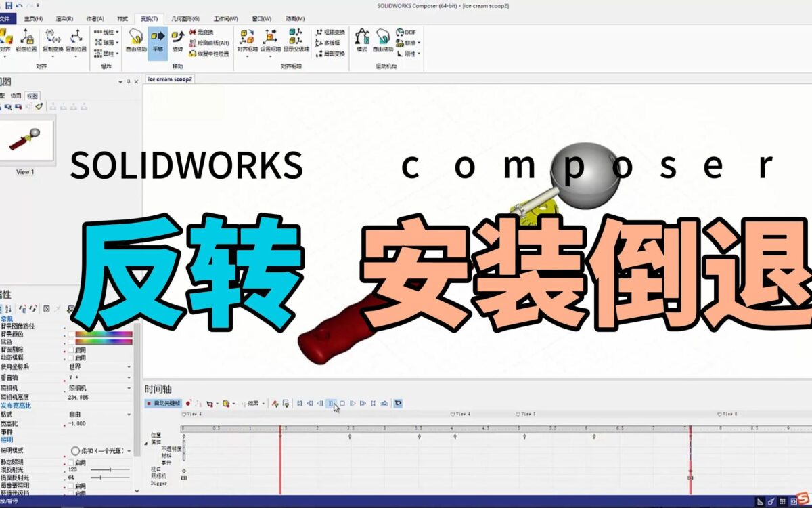Play the timeline animation
This screenshot has height=508, width=812.
pyautogui.click(x=353, y=403)
